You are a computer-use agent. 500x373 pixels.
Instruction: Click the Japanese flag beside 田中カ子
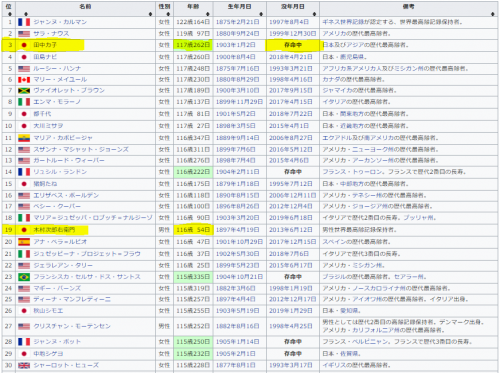[24, 45]
